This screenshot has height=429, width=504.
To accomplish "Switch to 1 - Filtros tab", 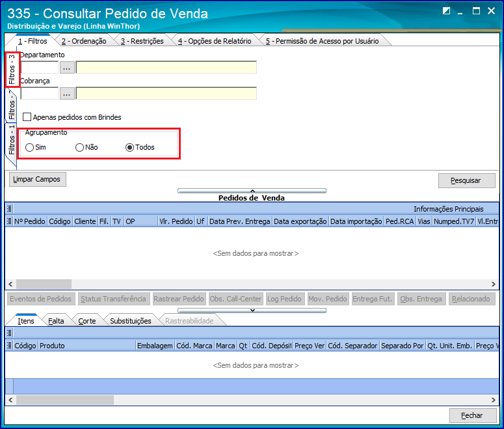I will click(x=33, y=41).
